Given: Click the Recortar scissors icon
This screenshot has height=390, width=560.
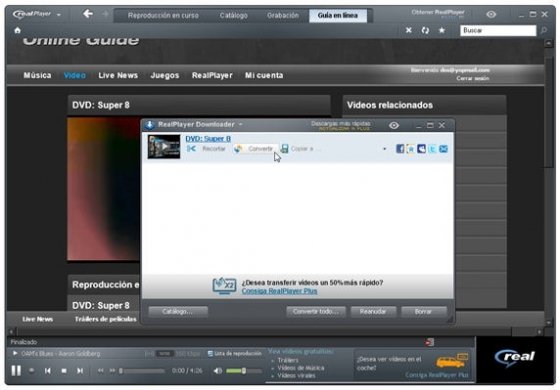Looking at the screenshot, I should point(191,149).
